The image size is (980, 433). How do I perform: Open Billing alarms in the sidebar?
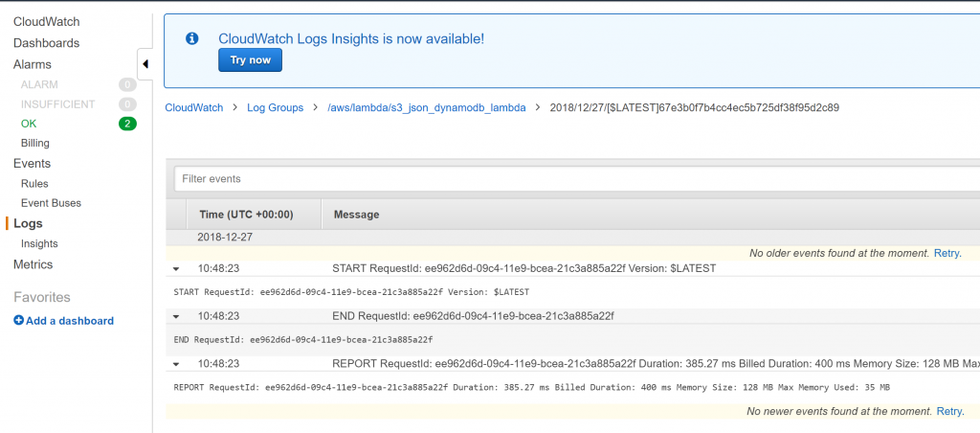click(35, 144)
